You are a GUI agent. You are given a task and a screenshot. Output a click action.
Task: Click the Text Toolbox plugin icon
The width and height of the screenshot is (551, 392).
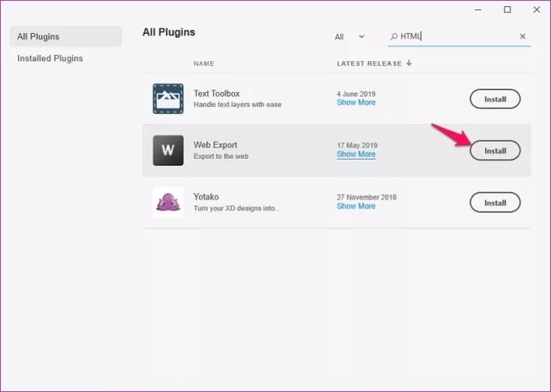click(x=168, y=99)
